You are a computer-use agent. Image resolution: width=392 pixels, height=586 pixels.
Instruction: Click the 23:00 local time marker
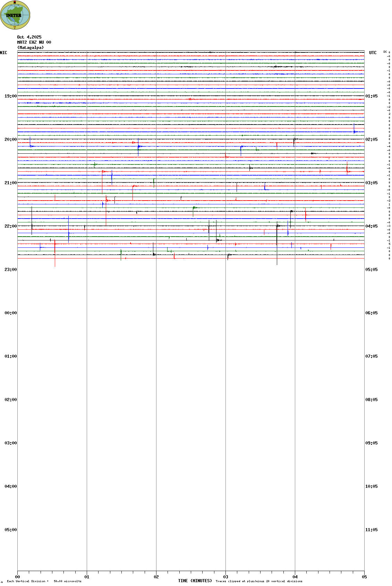[10, 270]
